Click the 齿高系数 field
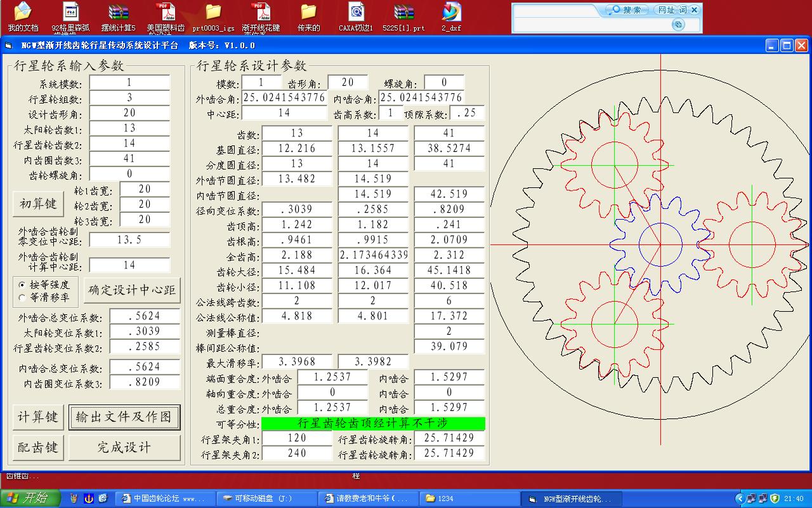Screen dimensions: 812x508 pyautogui.click(x=391, y=113)
